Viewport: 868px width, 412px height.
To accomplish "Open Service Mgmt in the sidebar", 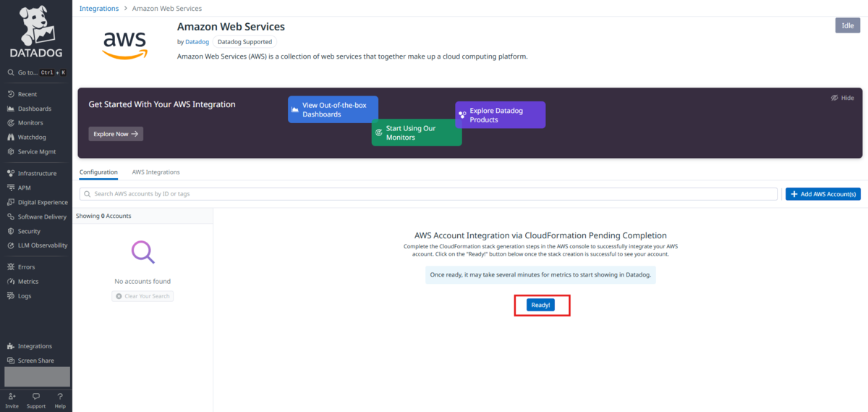I will tap(37, 152).
